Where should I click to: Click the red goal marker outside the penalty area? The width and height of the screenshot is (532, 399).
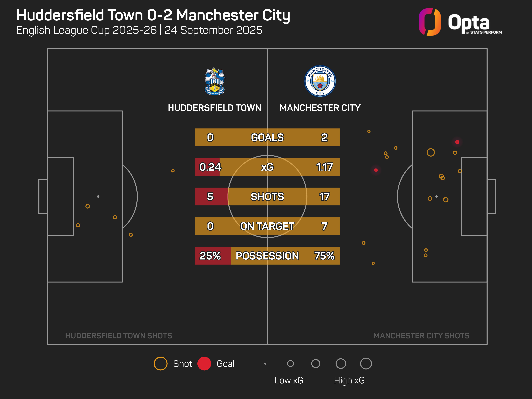376,170
